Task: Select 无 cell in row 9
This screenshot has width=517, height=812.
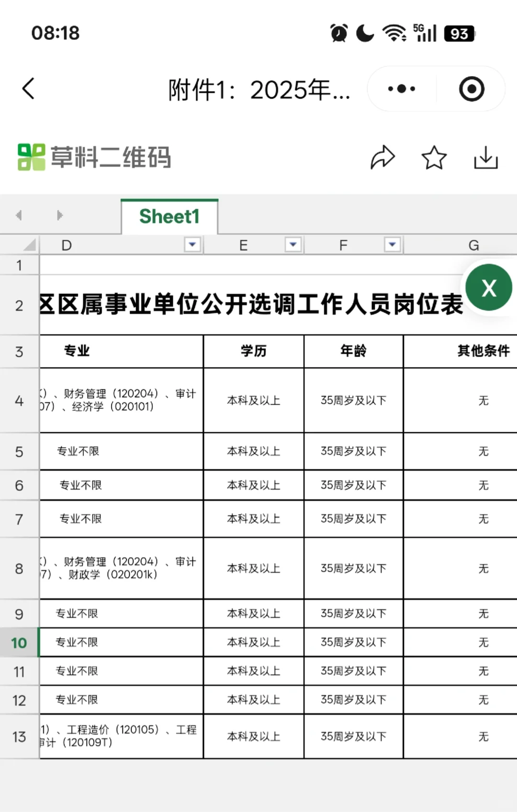Action: click(x=461, y=613)
